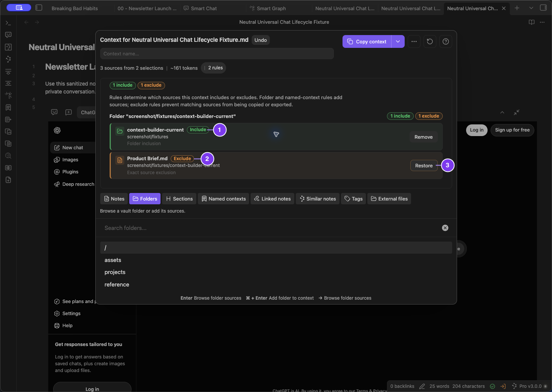The image size is (552, 392).
Task: Click the chat-plus icon beside the ChatG label
Action: (69, 112)
